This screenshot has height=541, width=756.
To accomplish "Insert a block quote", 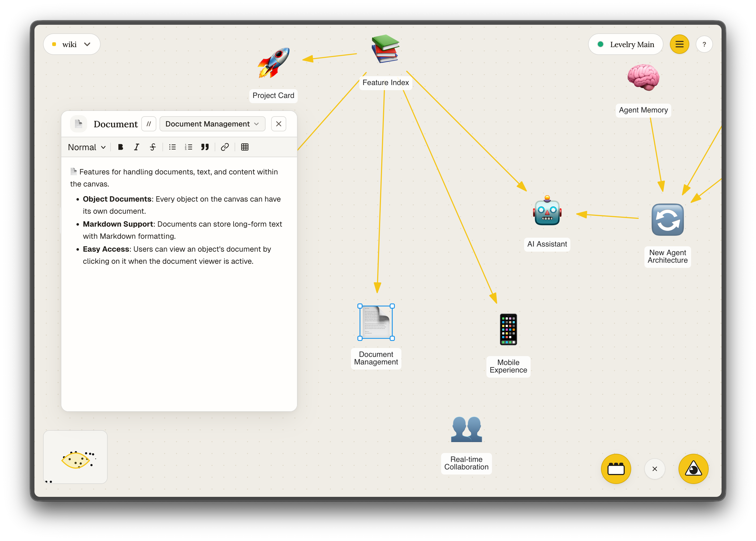I will point(205,147).
